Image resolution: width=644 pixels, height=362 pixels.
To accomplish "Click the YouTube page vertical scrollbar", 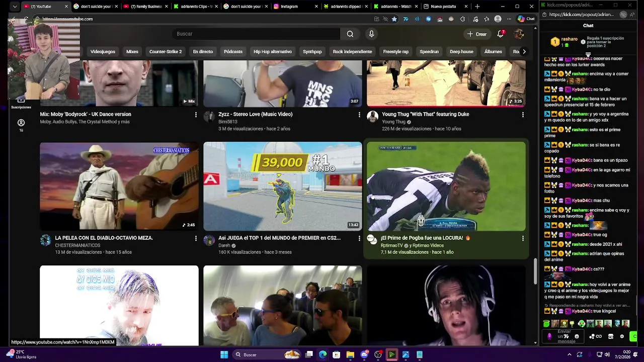I will (x=535, y=271).
